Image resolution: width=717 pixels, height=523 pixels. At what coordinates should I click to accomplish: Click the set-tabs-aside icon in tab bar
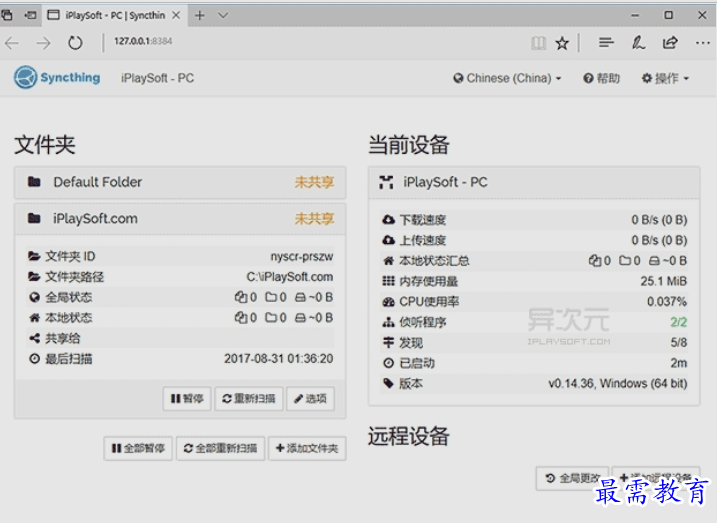31,15
